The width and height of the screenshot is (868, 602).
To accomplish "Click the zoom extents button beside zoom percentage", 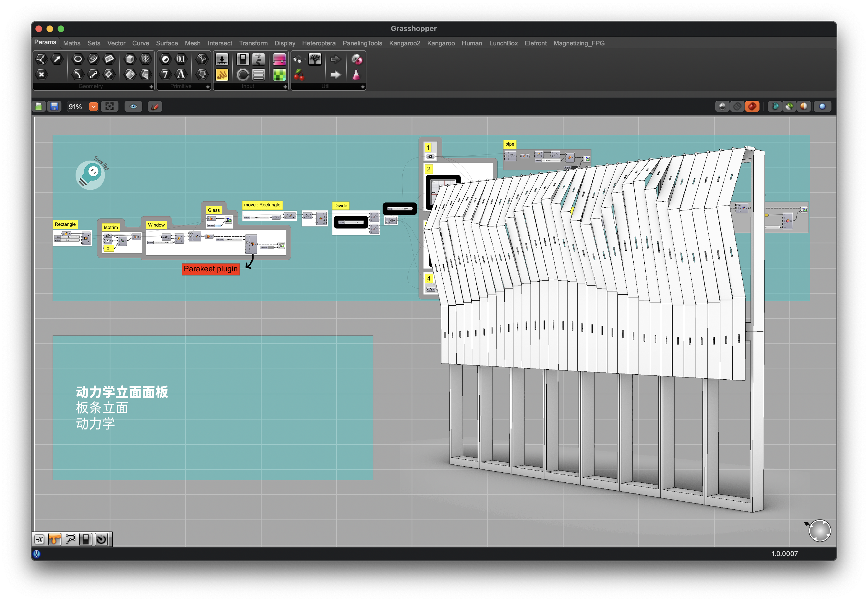I will (x=109, y=107).
